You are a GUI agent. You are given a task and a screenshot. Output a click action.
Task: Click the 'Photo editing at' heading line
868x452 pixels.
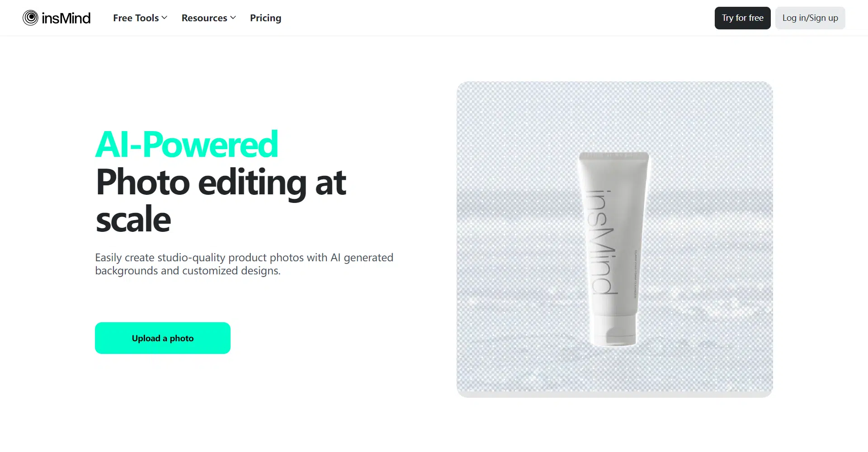click(x=221, y=182)
